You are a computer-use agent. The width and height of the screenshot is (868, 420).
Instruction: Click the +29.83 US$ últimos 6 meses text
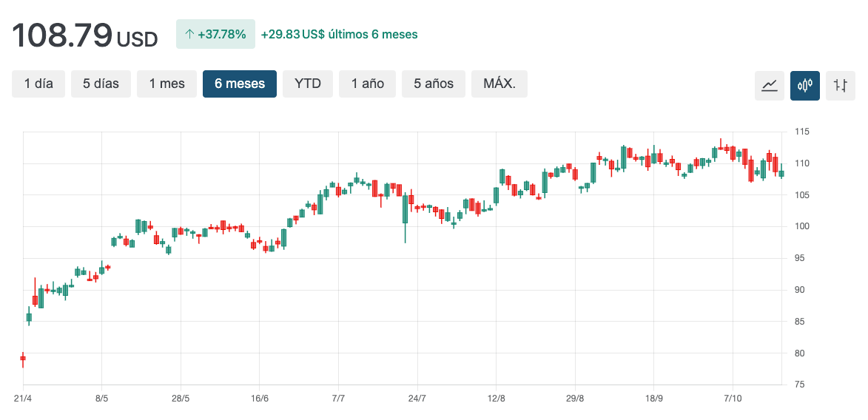339,34
